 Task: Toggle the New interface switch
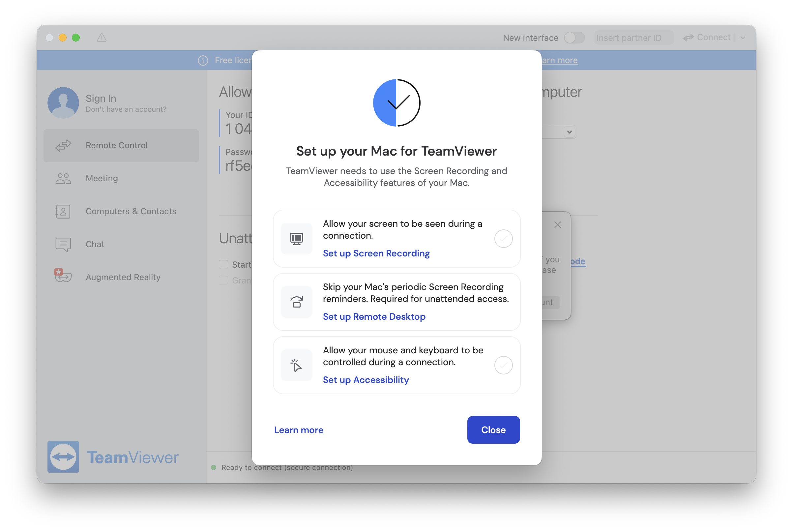tap(574, 38)
